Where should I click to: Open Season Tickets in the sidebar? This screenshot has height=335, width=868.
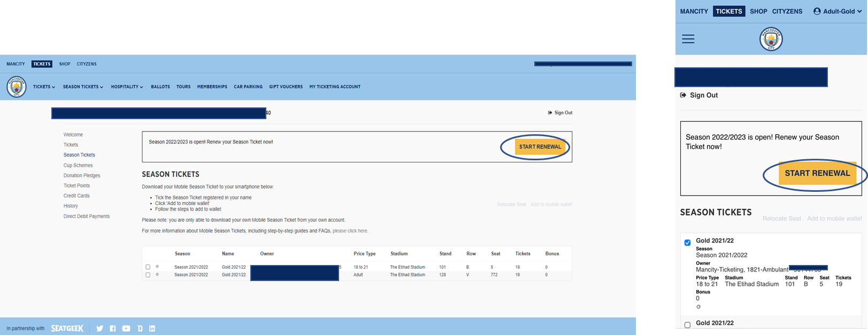79,155
